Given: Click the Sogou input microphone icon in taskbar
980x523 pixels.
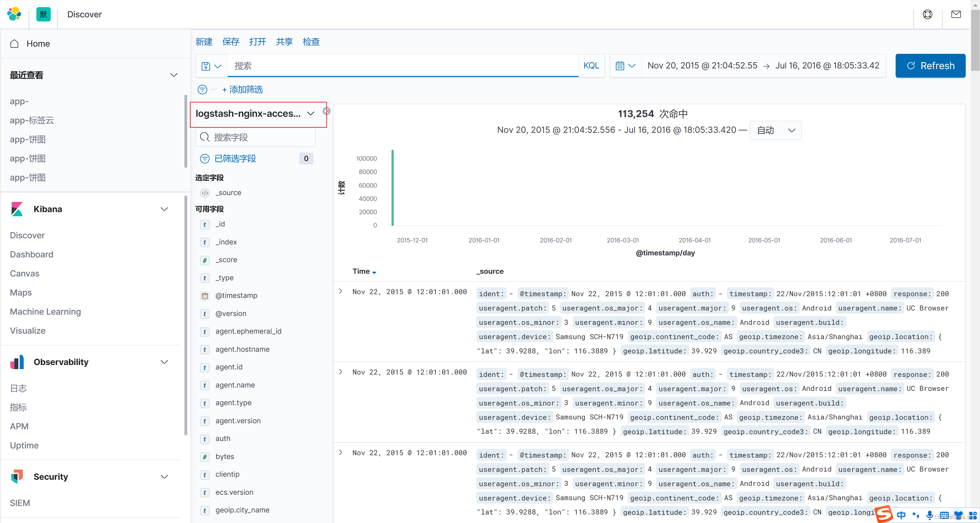Looking at the screenshot, I should (930, 516).
